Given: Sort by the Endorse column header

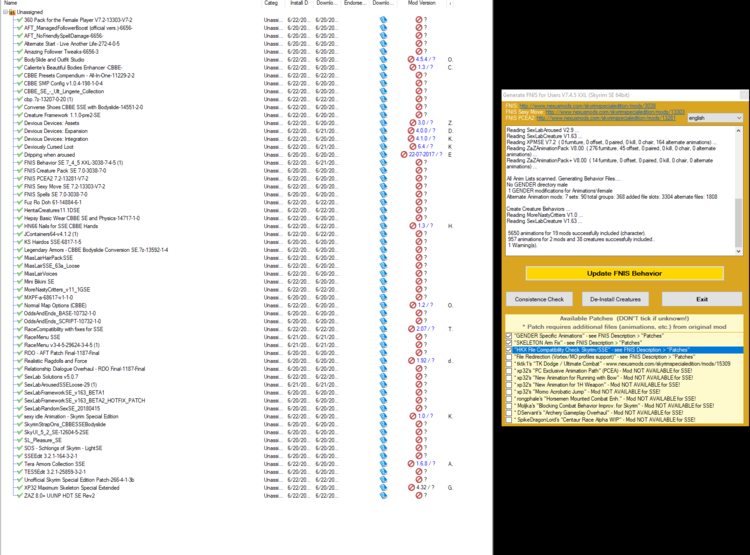Looking at the screenshot, I should click(355, 3).
